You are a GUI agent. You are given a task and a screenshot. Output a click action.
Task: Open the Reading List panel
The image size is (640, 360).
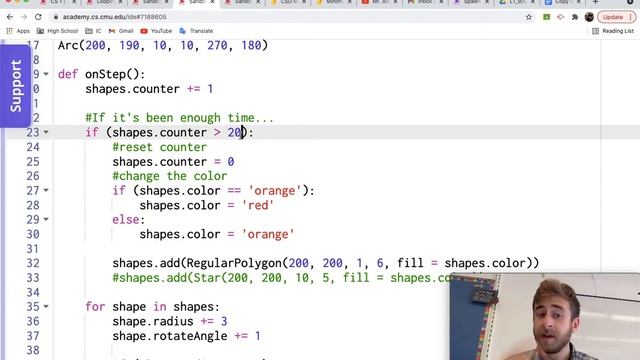click(x=613, y=31)
